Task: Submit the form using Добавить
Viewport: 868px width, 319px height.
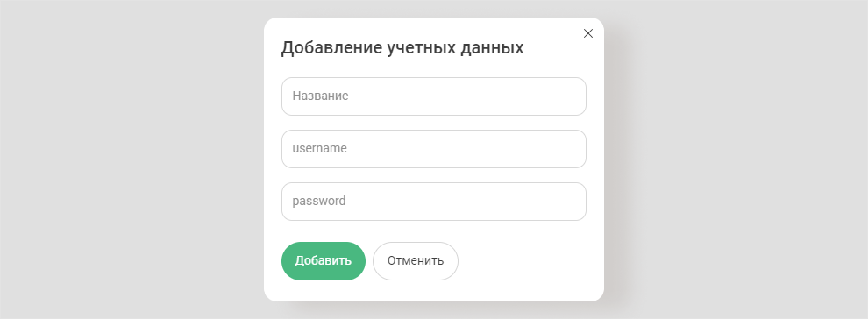Action: (324, 261)
